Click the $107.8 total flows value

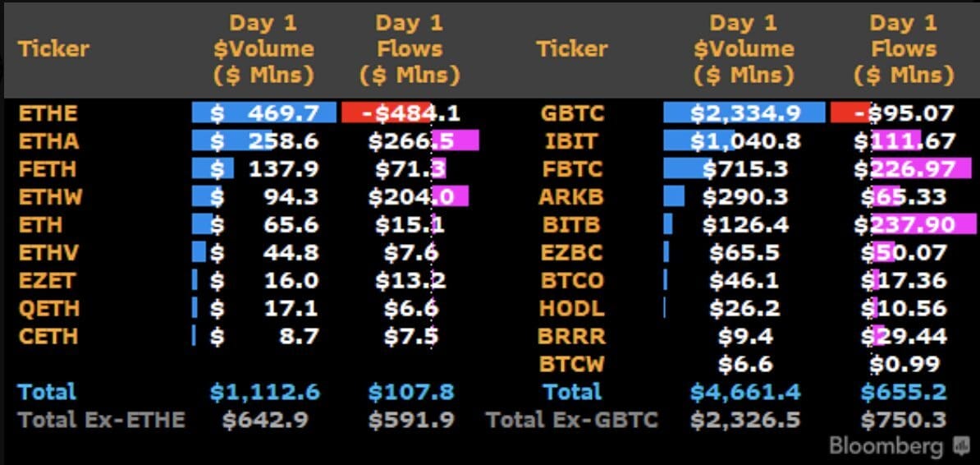pyautogui.click(x=411, y=392)
